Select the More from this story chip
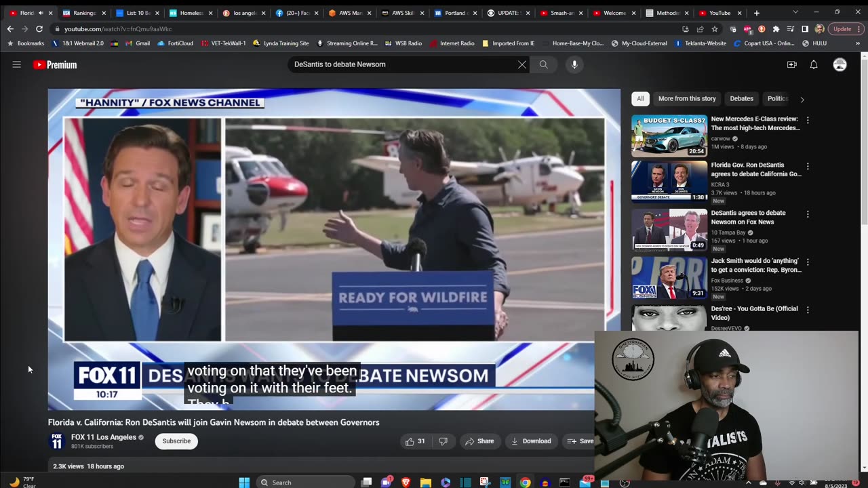The image size is (868, 488). coord(687,98)
